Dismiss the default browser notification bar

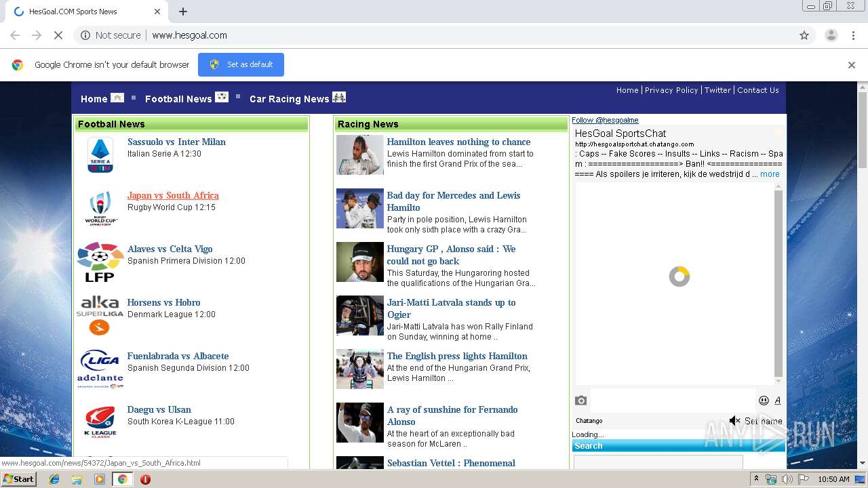click(x=852, y=65)
